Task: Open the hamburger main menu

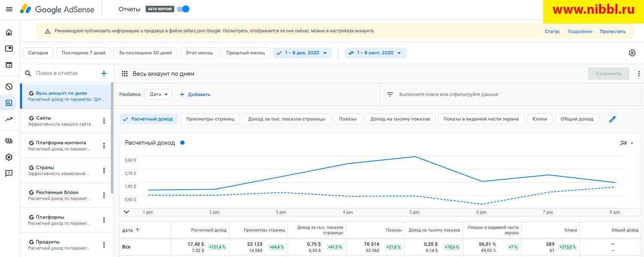Action: click(x=9, y=9)
